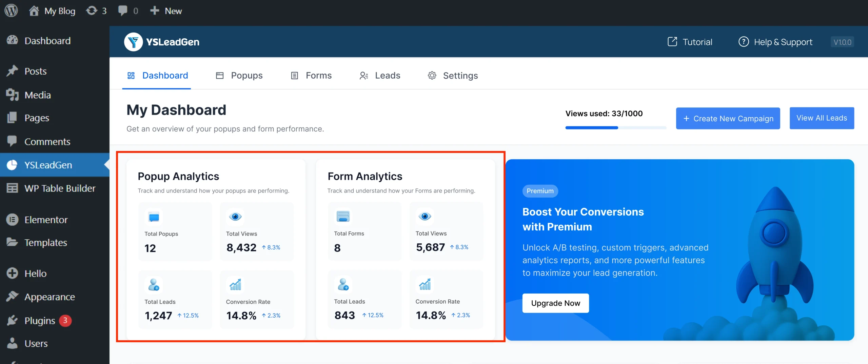Switch to the Dashboard tab
Viewport: 868px width, 364px height.
(x=157, y=75)
